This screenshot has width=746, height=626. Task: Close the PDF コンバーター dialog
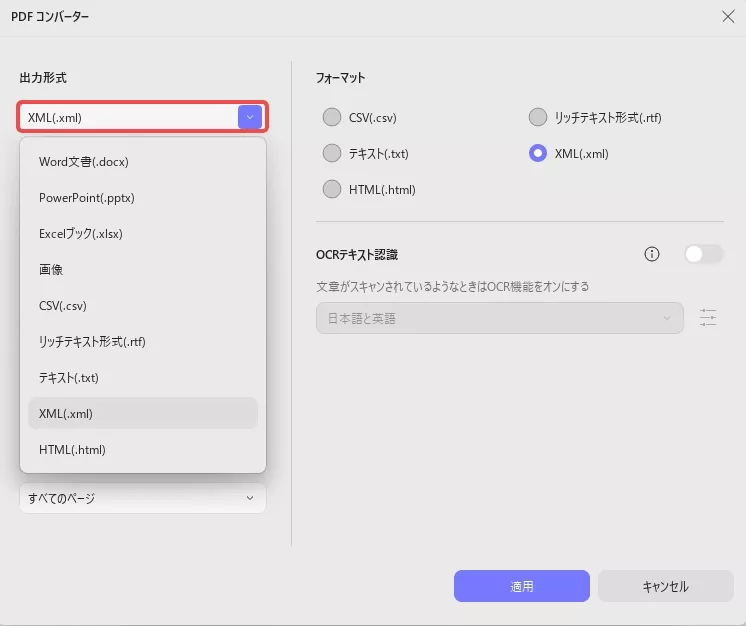727,17
